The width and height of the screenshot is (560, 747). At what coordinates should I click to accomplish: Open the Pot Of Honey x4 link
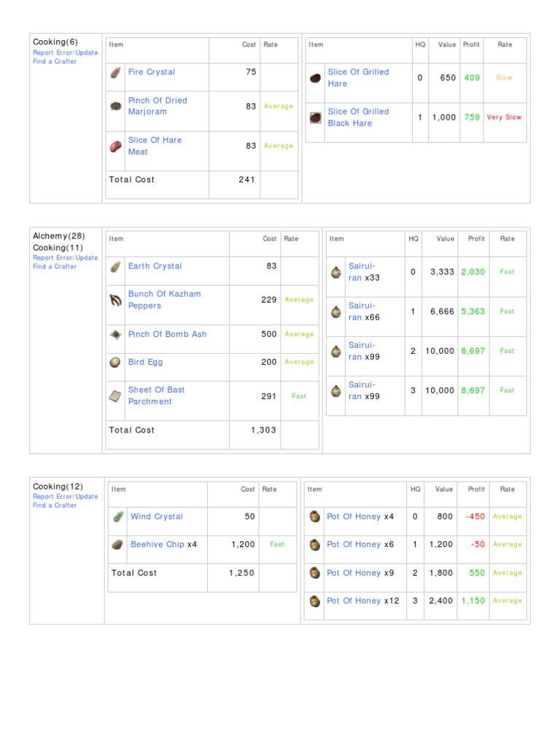tap(354, 516)
